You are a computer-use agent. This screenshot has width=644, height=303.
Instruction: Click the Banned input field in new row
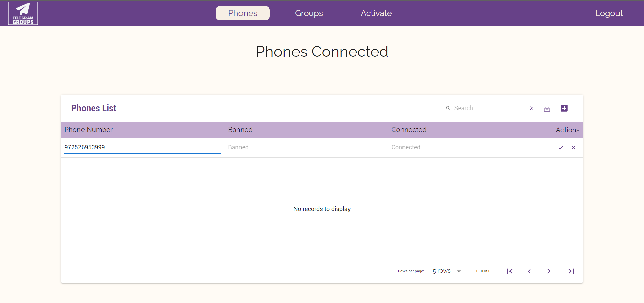tap(306, 147)
